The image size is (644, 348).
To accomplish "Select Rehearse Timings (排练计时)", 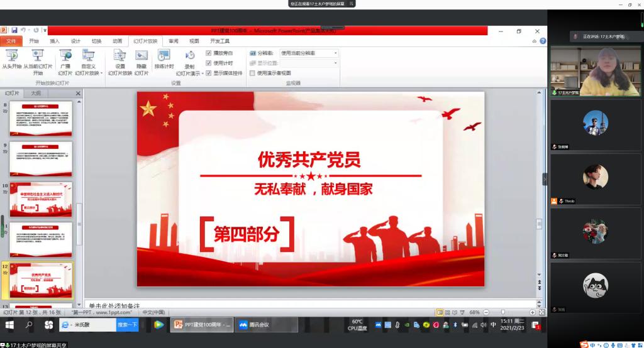I will pos(164,58).
